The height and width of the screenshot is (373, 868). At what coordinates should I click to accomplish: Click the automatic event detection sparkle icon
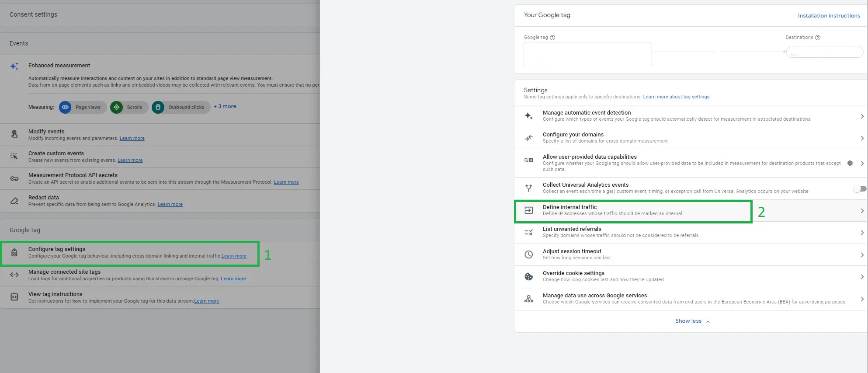(529, 116)
